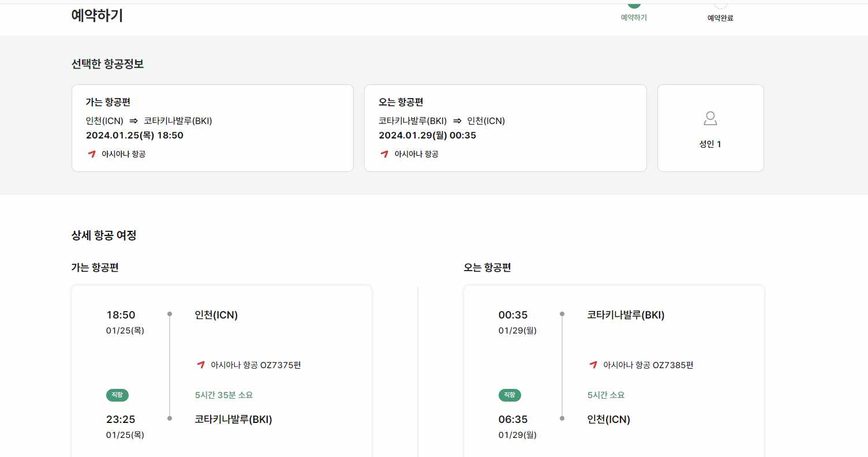The height and width of the screenshot is (457, 868).
Task: Click the timeline dot next to 18:50 인천(ICN)
Action: [x=169, y=314]
